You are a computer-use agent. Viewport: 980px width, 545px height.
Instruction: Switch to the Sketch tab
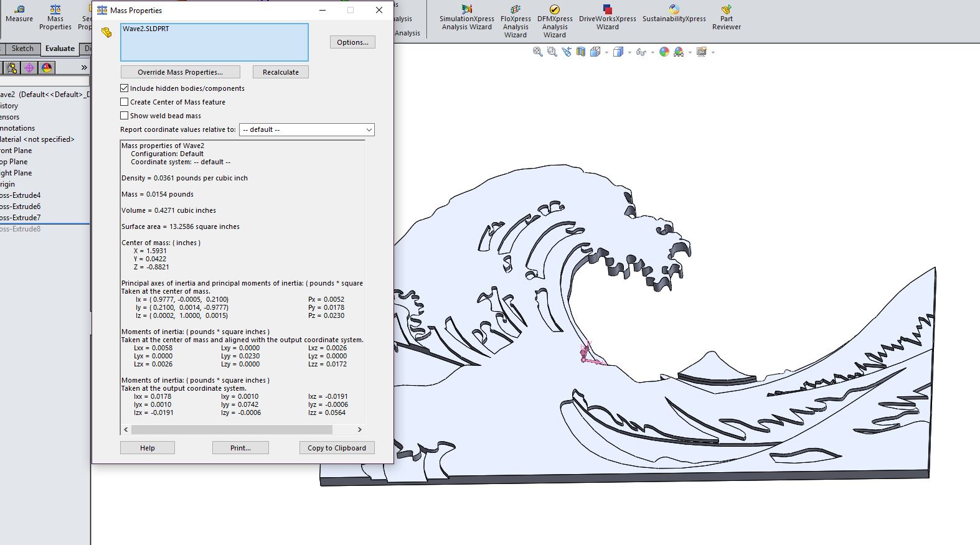22,49
